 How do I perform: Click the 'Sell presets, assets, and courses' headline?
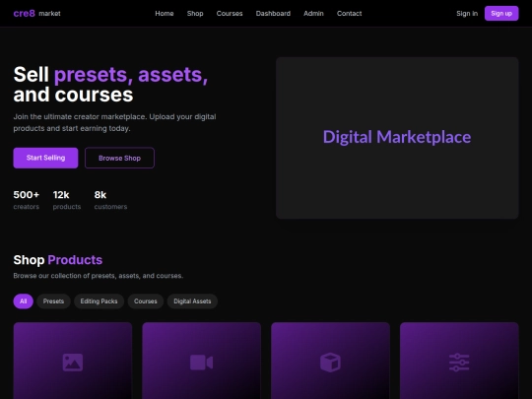point(110,84)
